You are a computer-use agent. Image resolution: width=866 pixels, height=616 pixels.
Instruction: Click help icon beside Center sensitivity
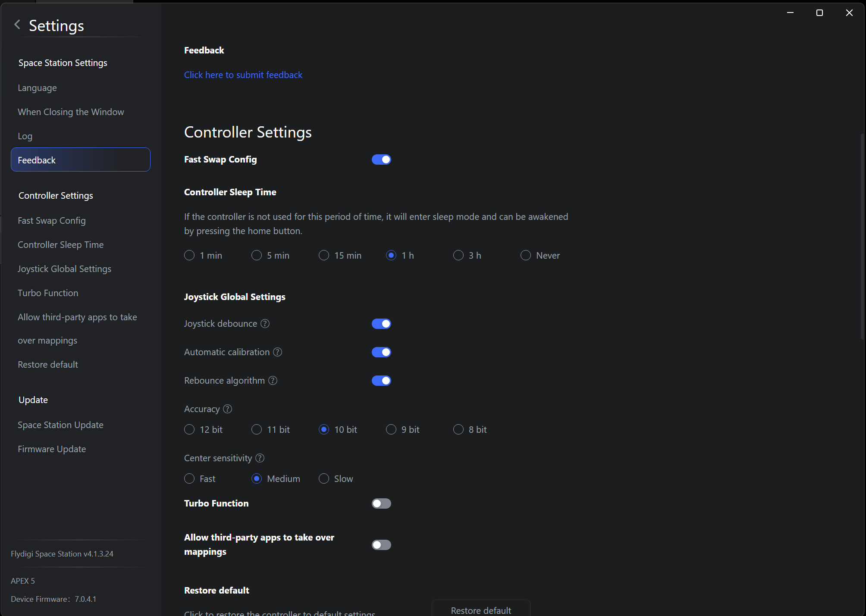(260, 458)
